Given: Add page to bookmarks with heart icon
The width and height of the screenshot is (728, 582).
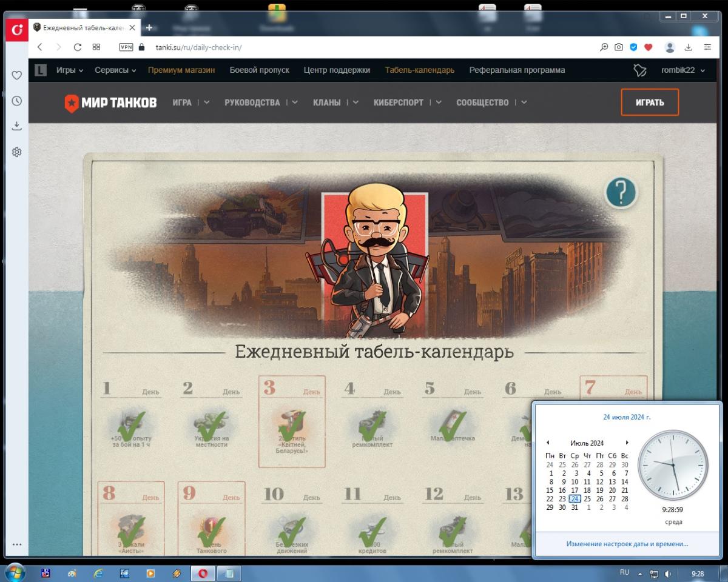Looking at the screenshot, I should [x=648, y=47].
